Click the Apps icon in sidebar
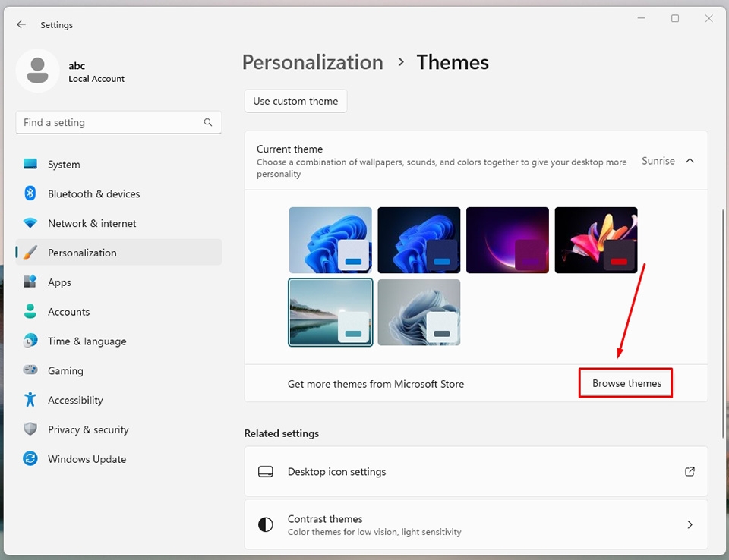 pos(30,282)
